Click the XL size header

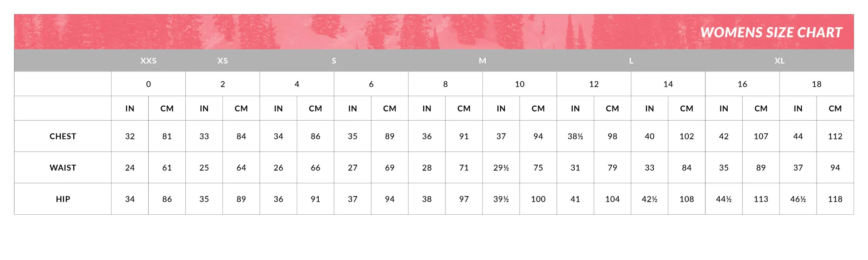(779, 61)
